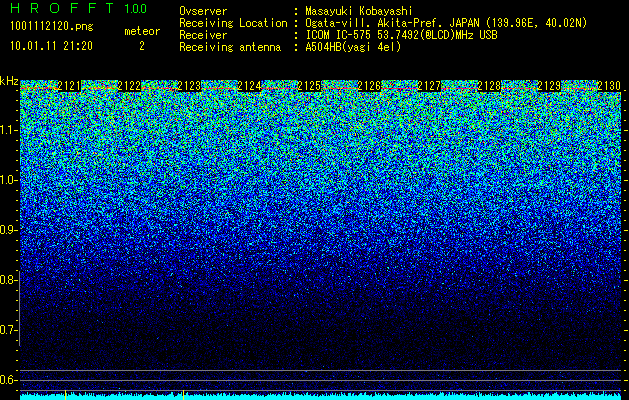Select the A504HB(yagi 4el) antenna text

pyautogui.click(x=353, y=47)
